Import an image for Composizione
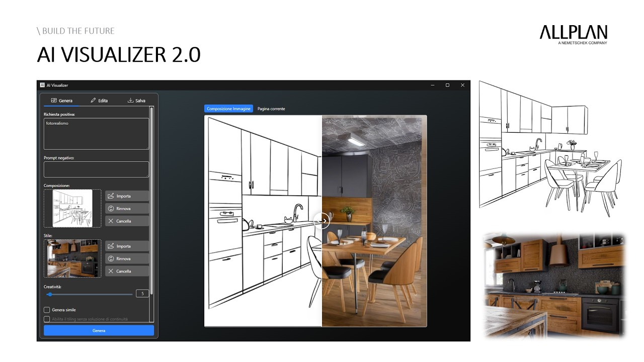Viewport: 644px width, 362px height. 127,196
